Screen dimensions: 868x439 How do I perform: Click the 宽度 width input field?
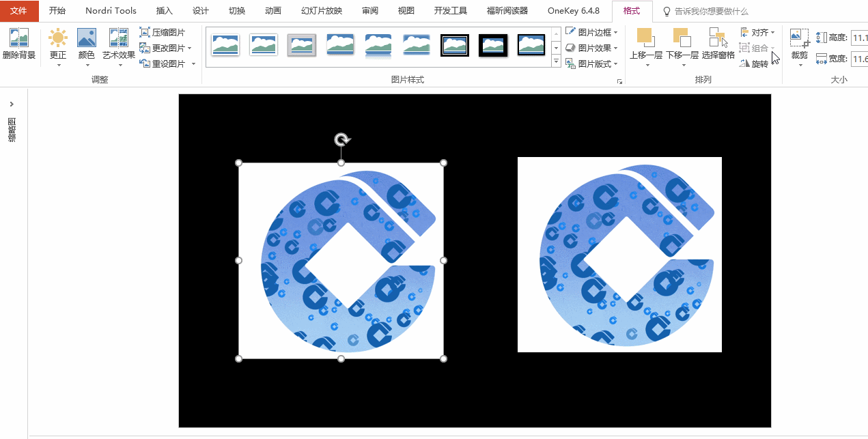point(858,59)
